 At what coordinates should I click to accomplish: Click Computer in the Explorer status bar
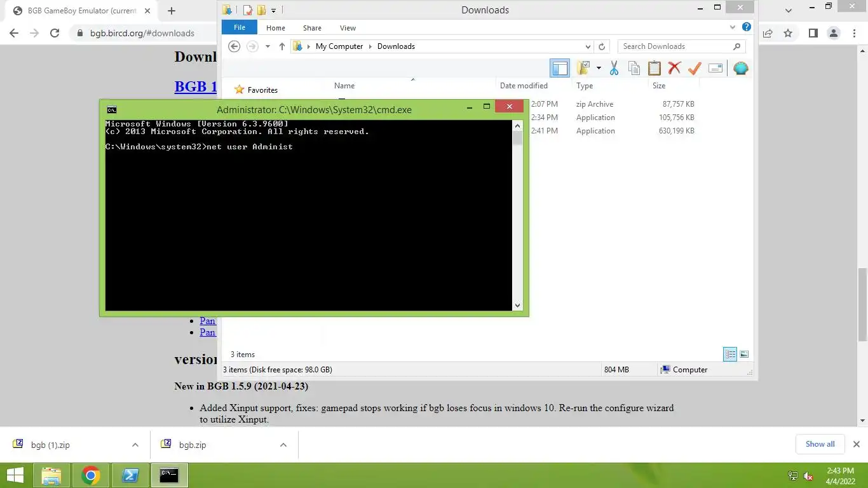coord(684,370)
